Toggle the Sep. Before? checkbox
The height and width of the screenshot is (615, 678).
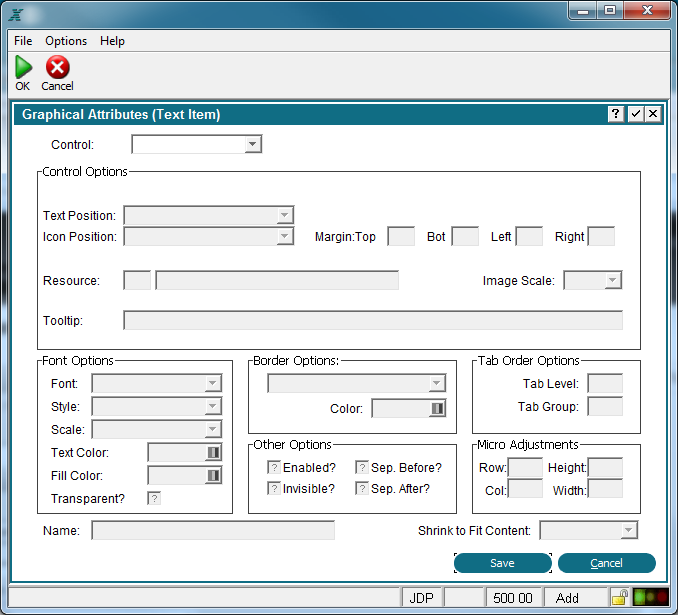click(362, 468)
